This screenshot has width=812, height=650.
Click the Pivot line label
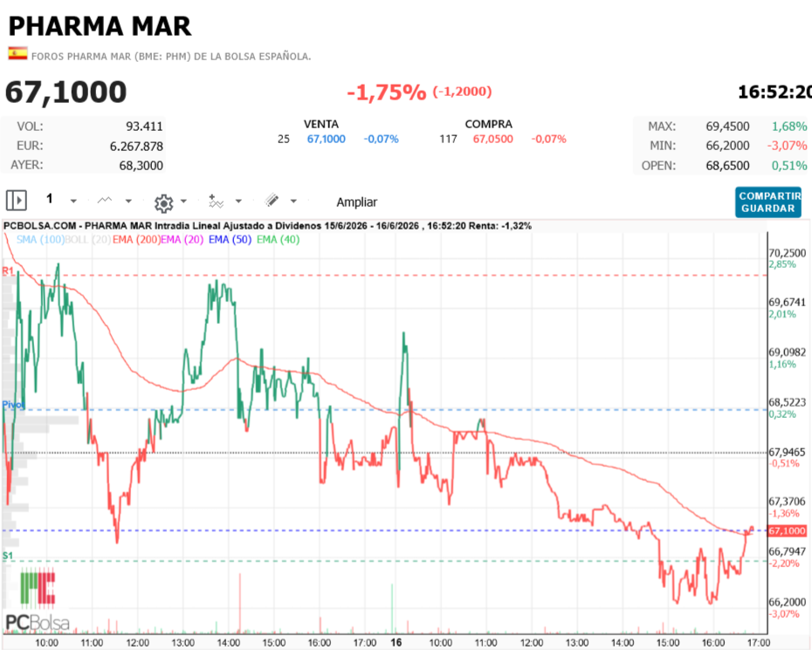click(x=13, y=405)
